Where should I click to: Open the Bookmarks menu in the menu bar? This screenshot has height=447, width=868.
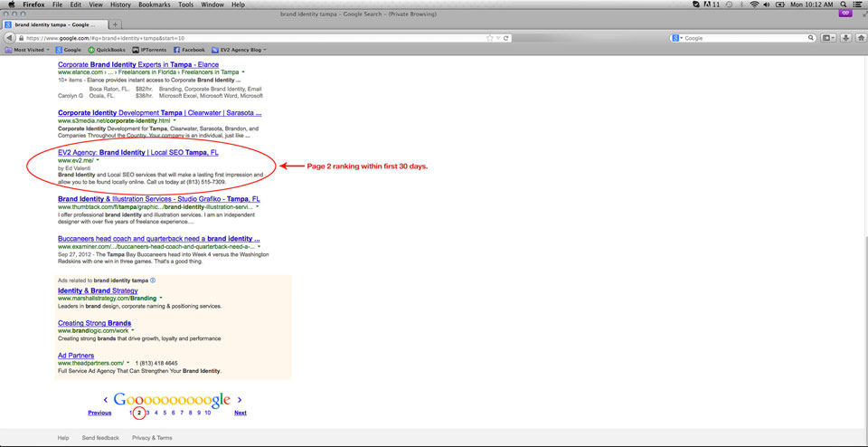pyautogui.click(x=156, y=5)
